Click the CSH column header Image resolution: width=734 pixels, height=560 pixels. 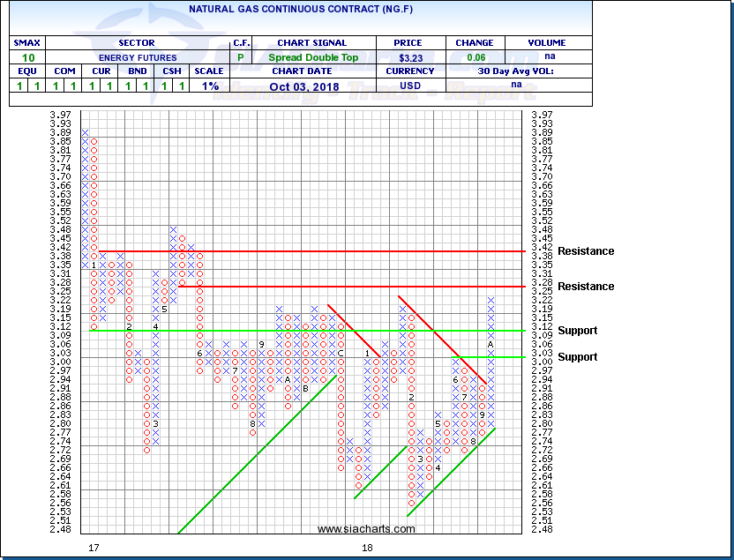pos(171,71)
